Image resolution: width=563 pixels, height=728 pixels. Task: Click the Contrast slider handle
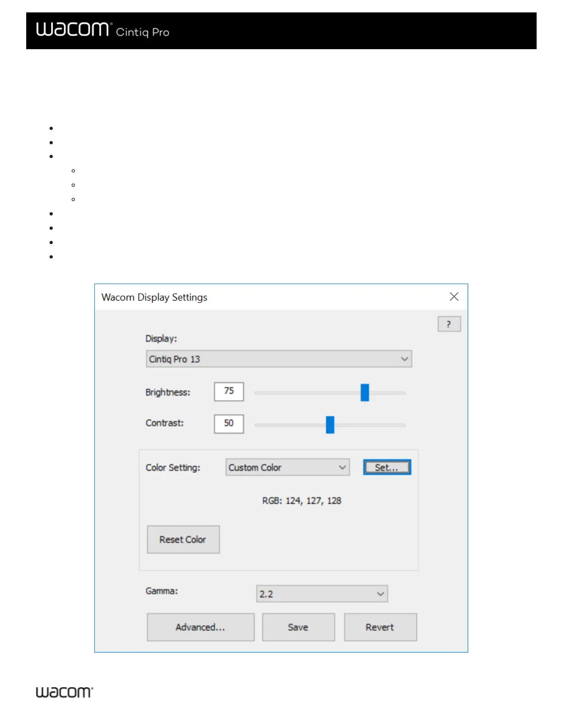click(330, 425)
